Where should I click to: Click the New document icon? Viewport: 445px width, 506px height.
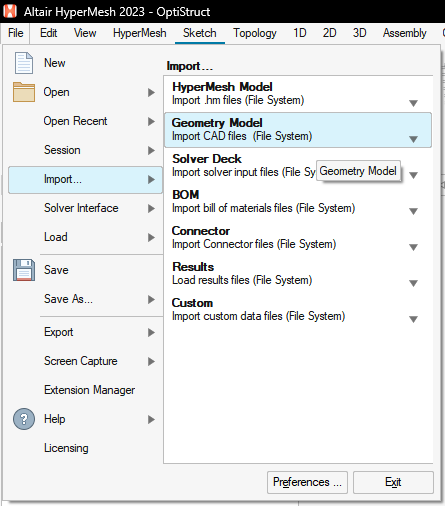pos(24,63)
